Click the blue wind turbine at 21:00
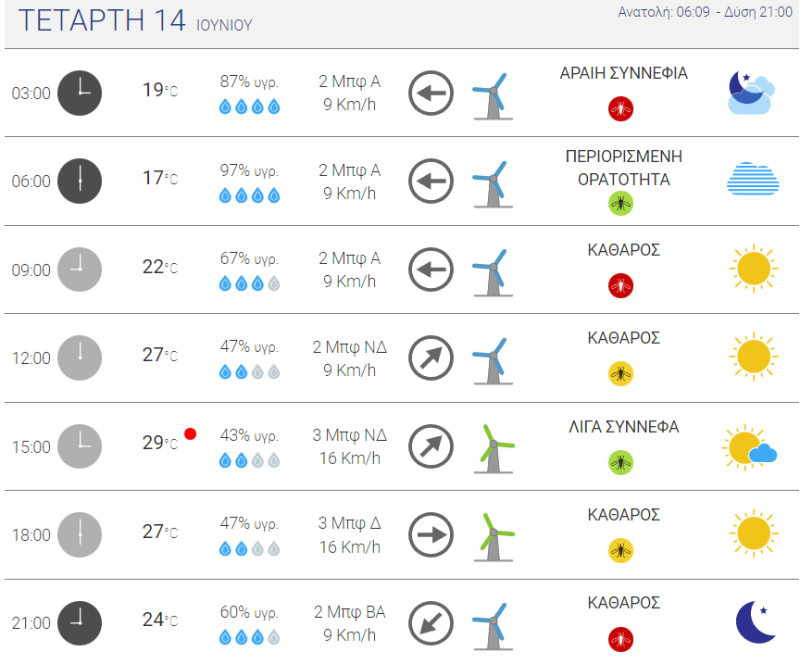Screen dimensions: 800x664 click(x=493, y=626)
